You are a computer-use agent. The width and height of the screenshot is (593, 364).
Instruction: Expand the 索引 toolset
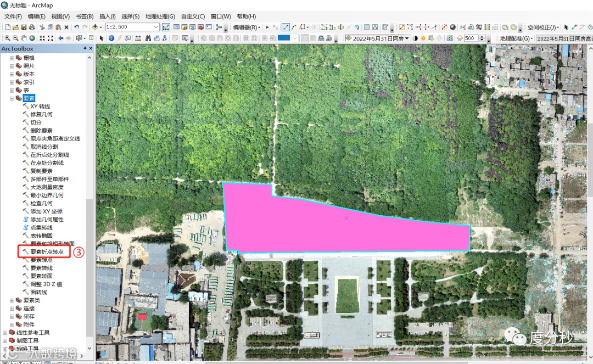click(12, 82)
